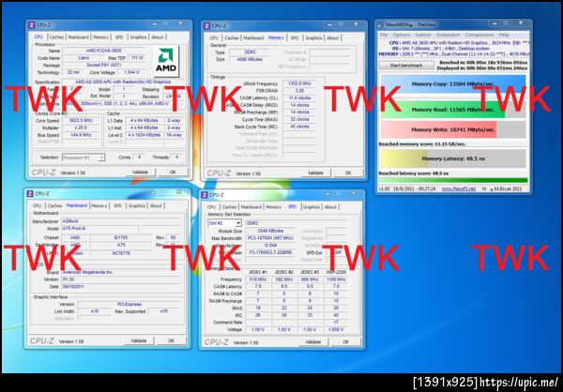Viewport: 563px width, 392px height.
Task: Minimize the MaxxMEM window
Action: pos(495,24)
